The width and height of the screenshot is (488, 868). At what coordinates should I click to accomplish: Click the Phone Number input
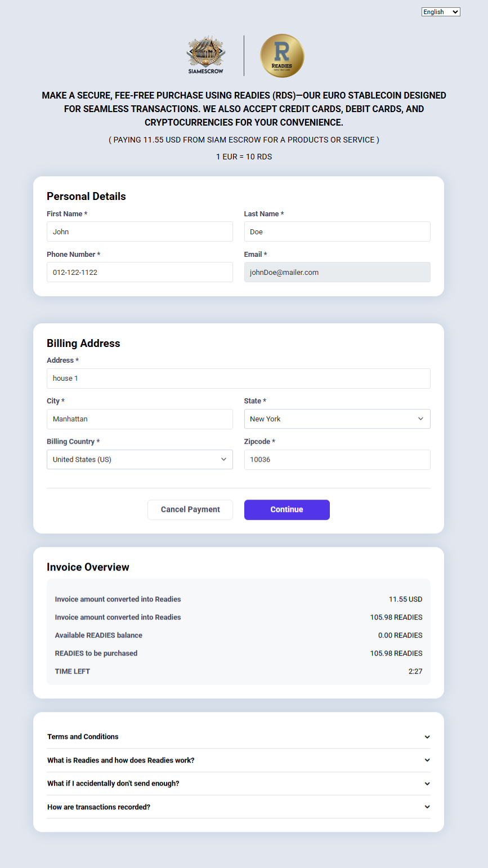(140, 272)
